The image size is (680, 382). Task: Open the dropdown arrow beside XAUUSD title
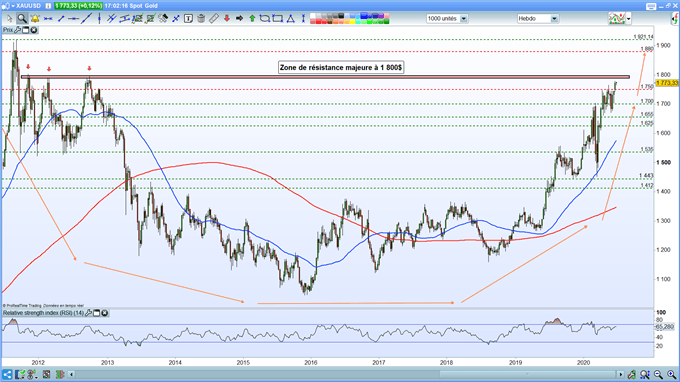(13, 6)
